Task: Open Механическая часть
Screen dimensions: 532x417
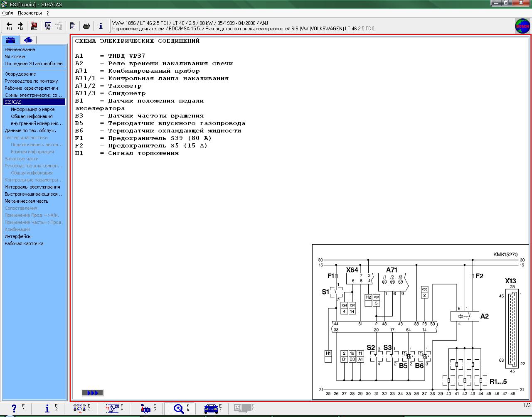Action: point(26,201)
